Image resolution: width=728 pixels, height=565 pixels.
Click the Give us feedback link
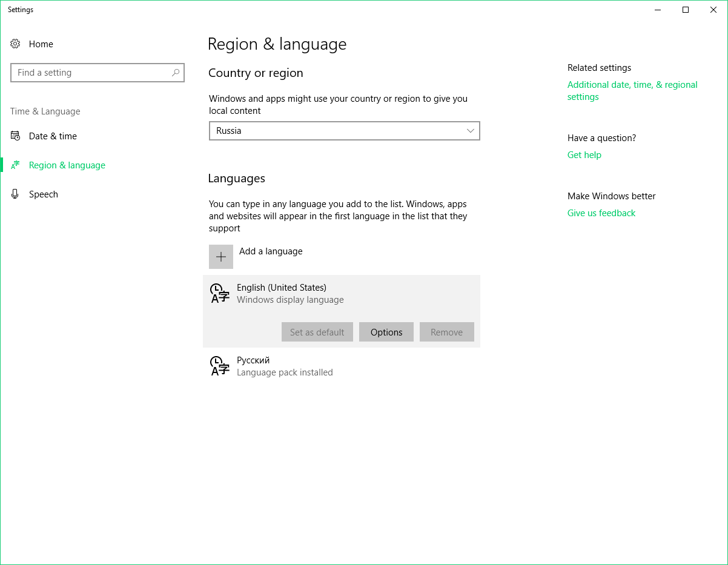(x=601, y=213)
